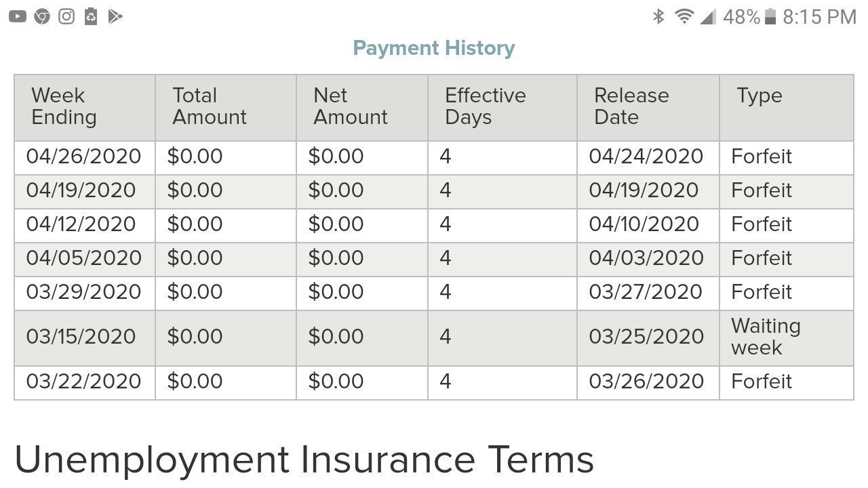Image resolution: width=868 pixels, height=488 pixels.
Task: Tap the Instagram notification icon
Action: point(66,16)
